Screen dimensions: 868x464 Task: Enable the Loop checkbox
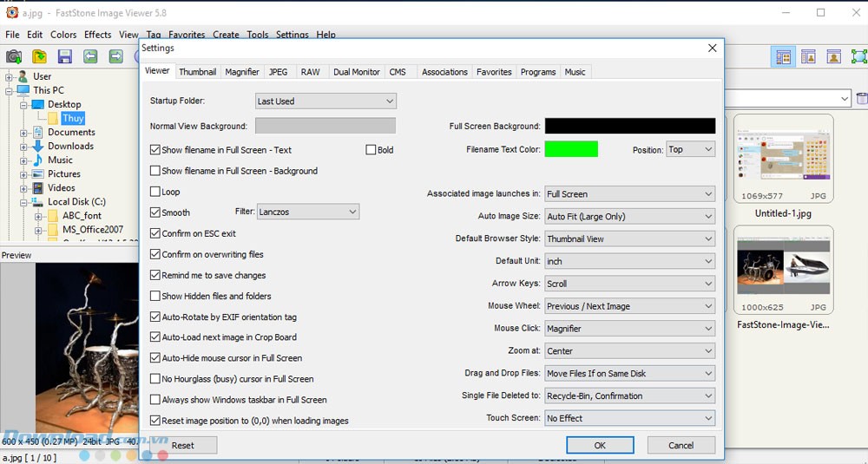[x=155, y=192]
